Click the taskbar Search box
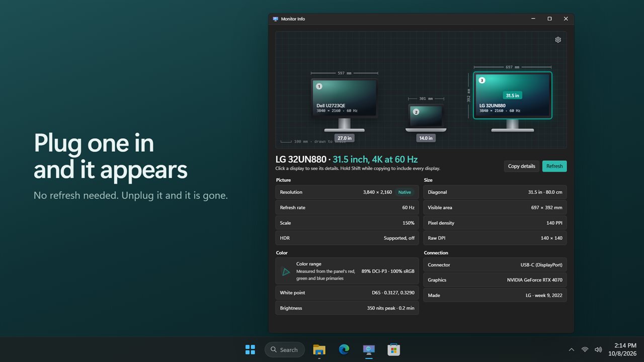644x362 pixels. click(284, 349)
